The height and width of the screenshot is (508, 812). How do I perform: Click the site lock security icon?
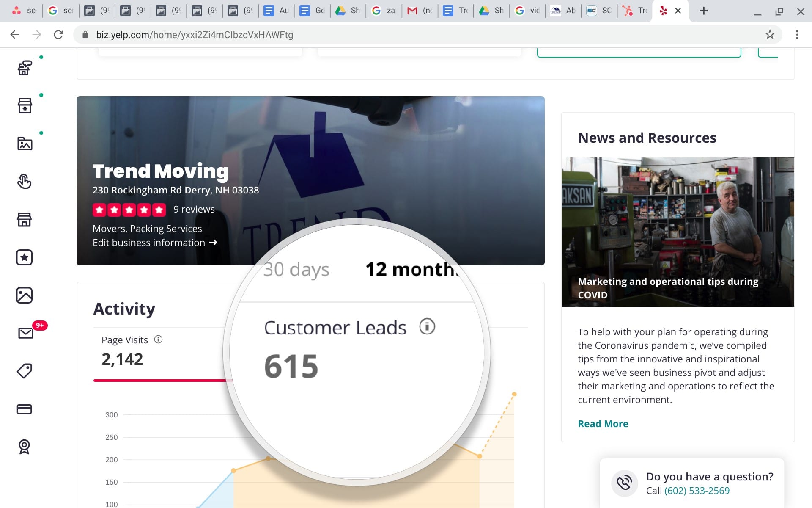[85, 35]
